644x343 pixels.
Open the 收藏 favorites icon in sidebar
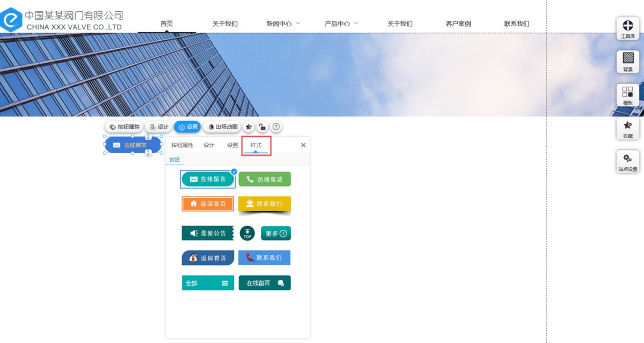click(x=627, y=129)
